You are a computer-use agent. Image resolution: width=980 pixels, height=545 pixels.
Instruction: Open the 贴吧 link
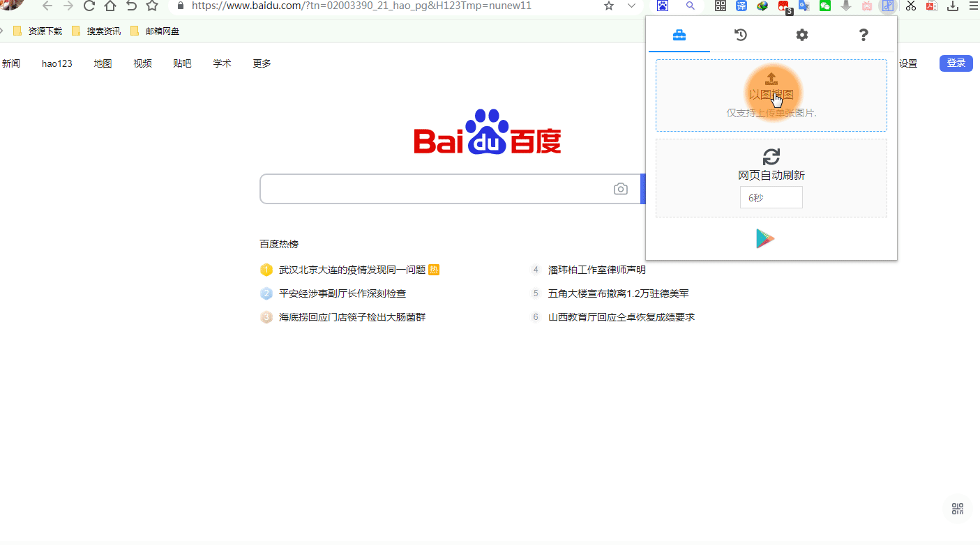coord(183,63)
